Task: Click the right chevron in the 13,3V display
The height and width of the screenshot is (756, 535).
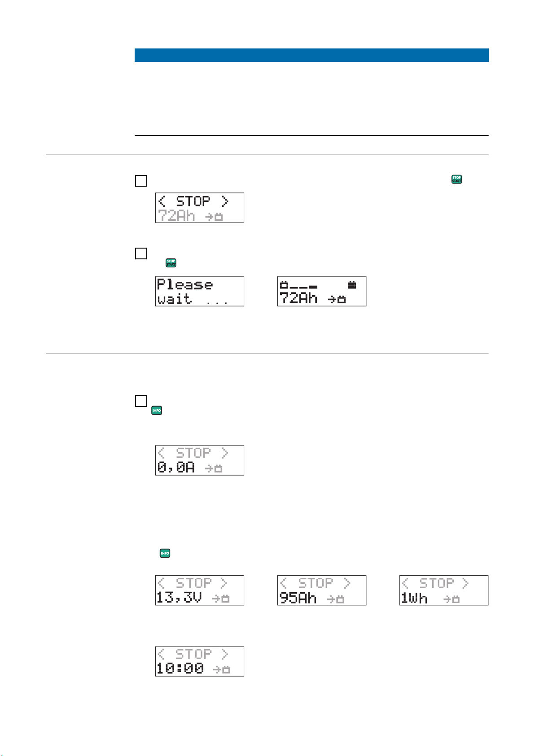Action: point(224,583)
